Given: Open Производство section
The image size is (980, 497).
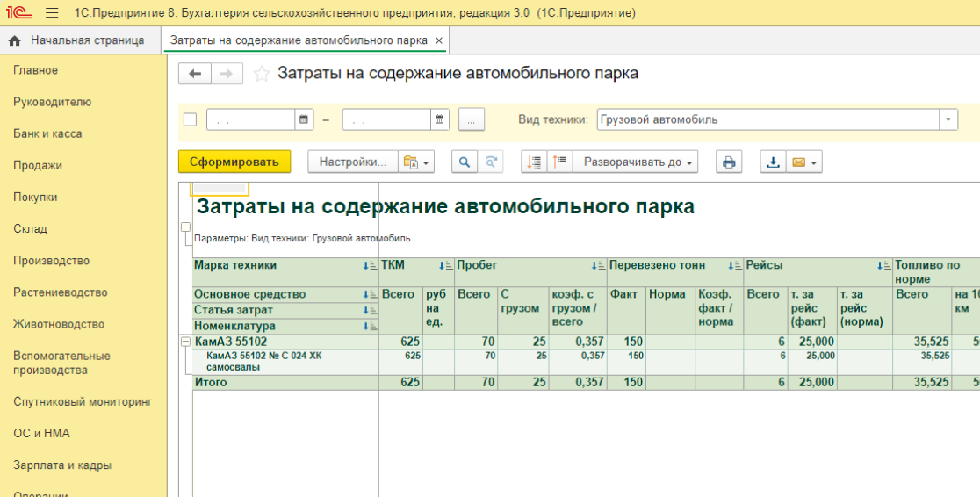Looking at the screenshot, I should click(x=51, y=261).
